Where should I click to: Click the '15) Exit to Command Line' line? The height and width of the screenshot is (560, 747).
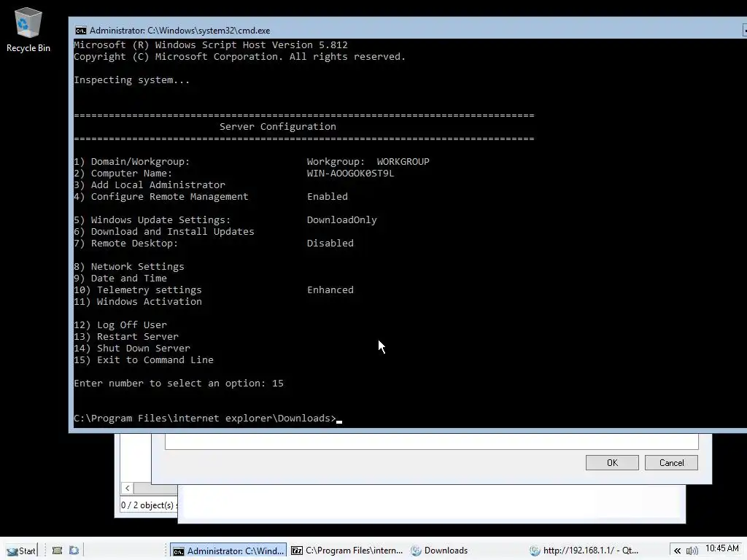tap(144, 360)
